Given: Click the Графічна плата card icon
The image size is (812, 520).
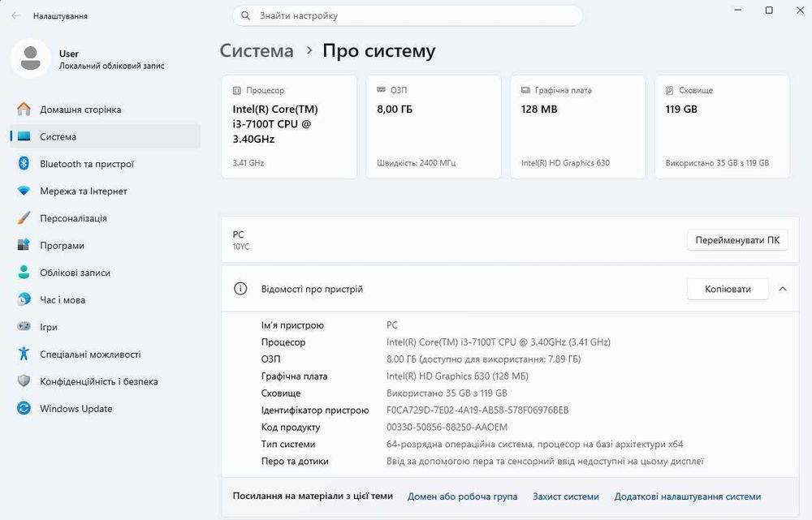Looking at the screenshot, I should (525, 90).
